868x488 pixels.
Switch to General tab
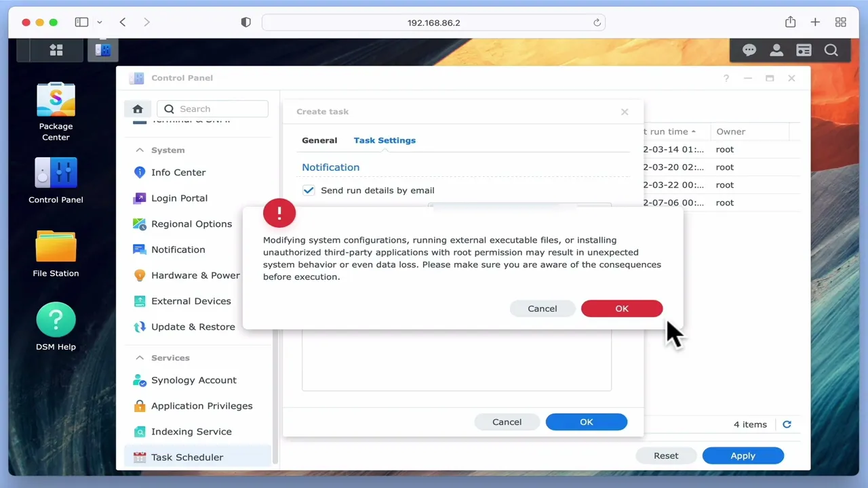pyautogui.click(x=319, y=140)
